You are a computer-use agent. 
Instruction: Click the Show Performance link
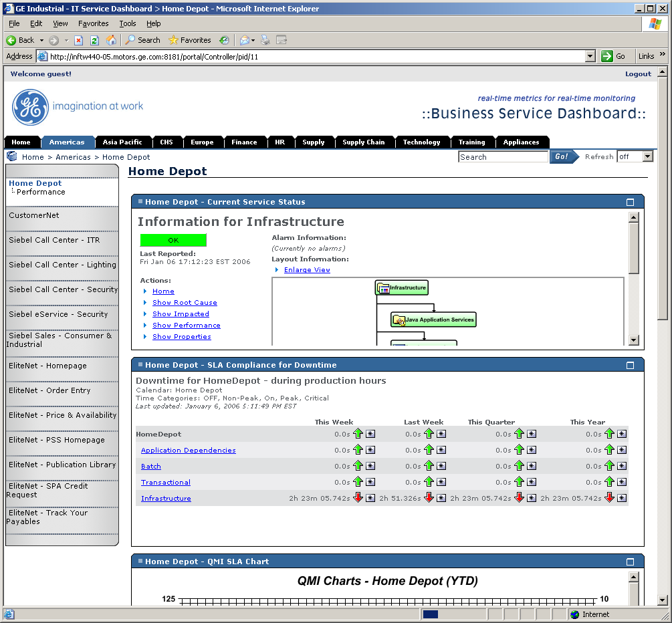click(x=187, y=326)
